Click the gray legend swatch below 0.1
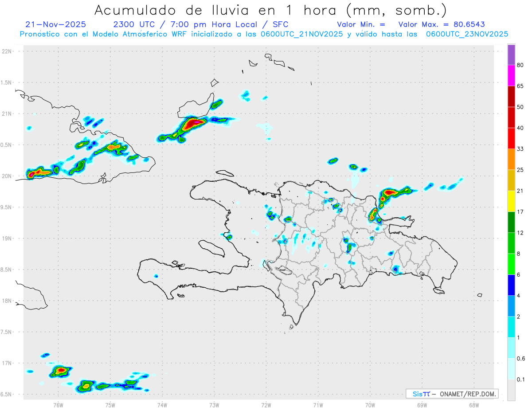Screen dimensions: 532x411 click(511, 391)
